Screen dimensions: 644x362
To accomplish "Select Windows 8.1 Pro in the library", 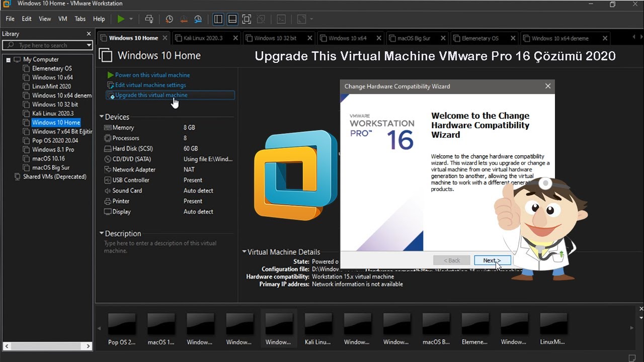I will coord(53,150).
